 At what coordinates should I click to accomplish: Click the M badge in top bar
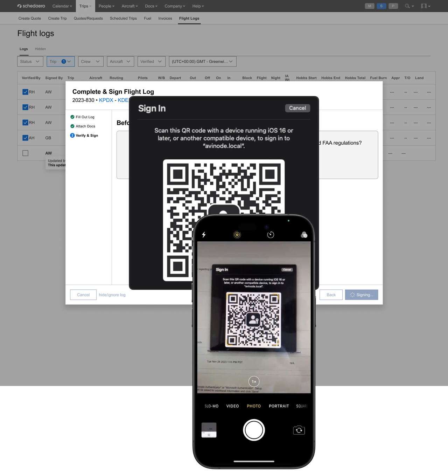coord(370,6)
